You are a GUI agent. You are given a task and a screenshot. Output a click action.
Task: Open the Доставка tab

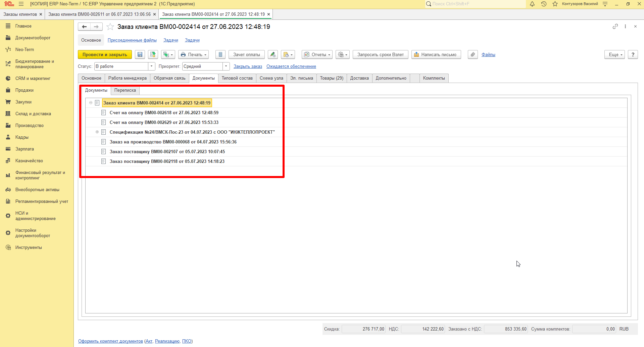(359, 78)
